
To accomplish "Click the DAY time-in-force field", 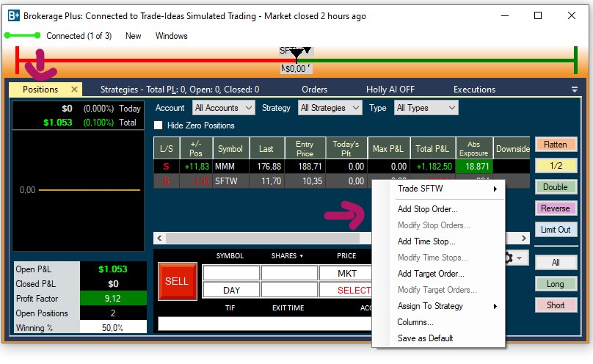I will 231,290.
